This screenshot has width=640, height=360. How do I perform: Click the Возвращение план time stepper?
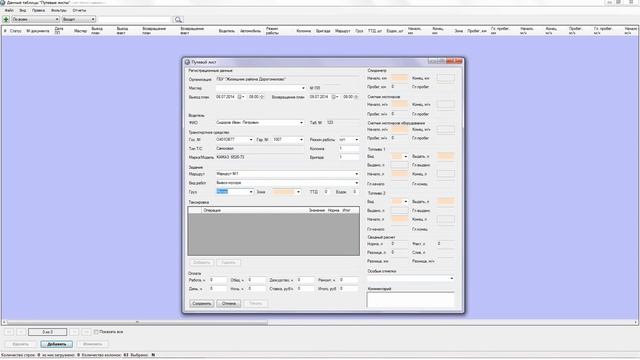pos(356,97)
